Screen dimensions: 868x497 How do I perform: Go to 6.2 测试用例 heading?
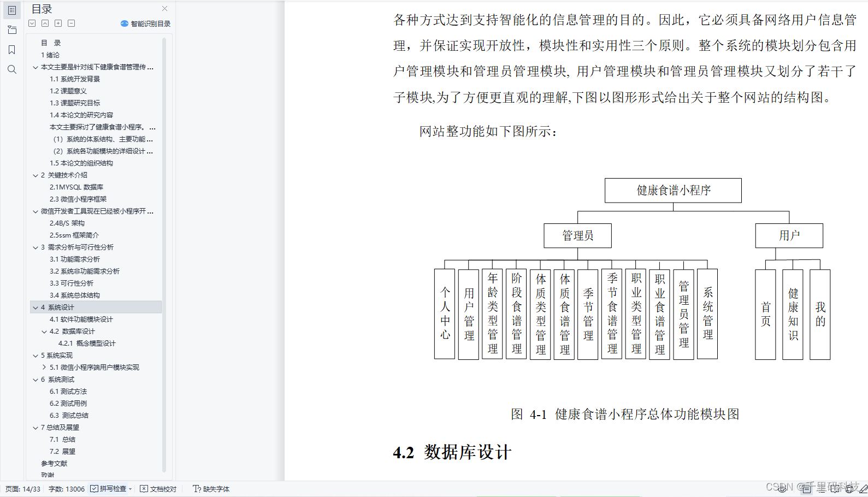(x=68, y=404)
